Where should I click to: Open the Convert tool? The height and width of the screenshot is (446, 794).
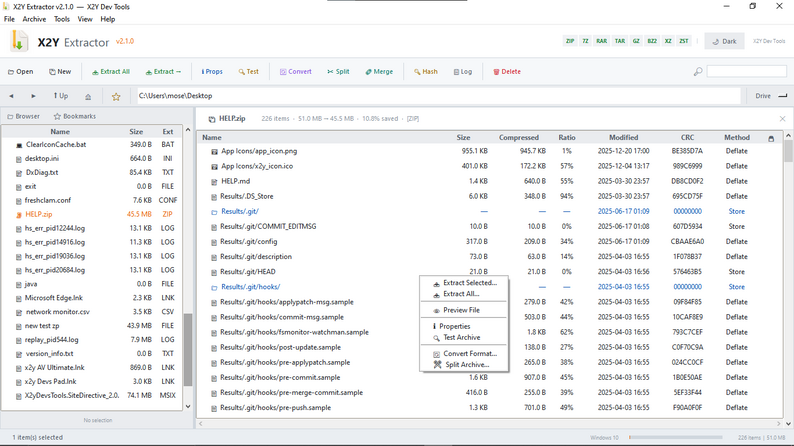[x=296, y=71]
